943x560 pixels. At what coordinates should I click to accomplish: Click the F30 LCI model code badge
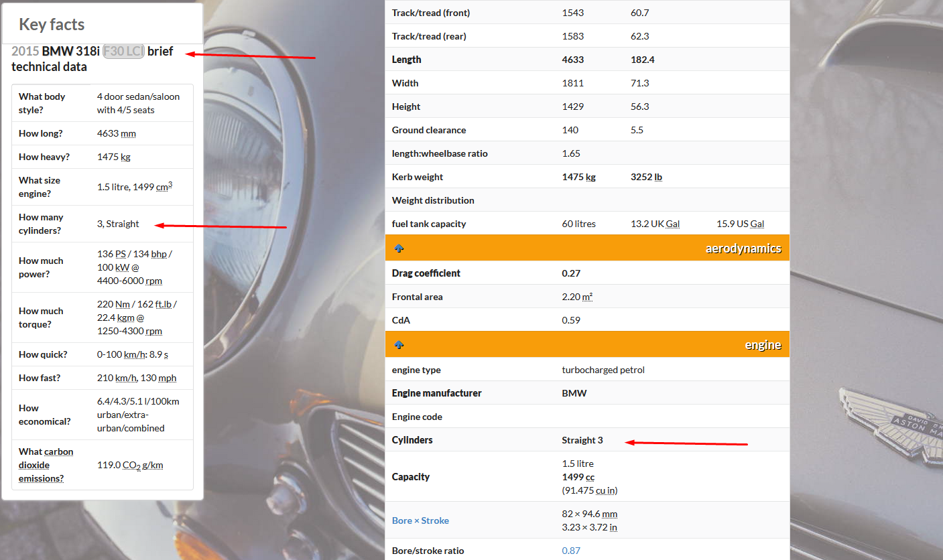point(123,51)
